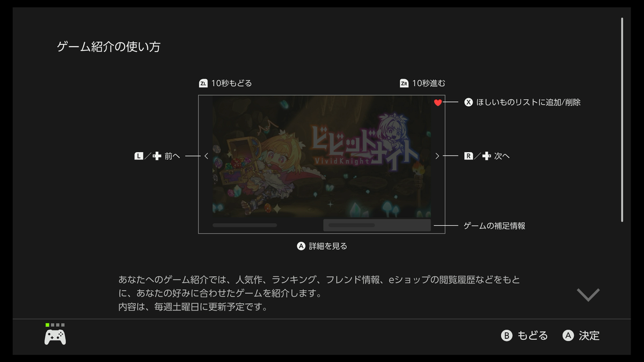Click the plus pad icon beside 次へ
The height and width of the screenshot is (362, 644).
[x=486, y=156]
